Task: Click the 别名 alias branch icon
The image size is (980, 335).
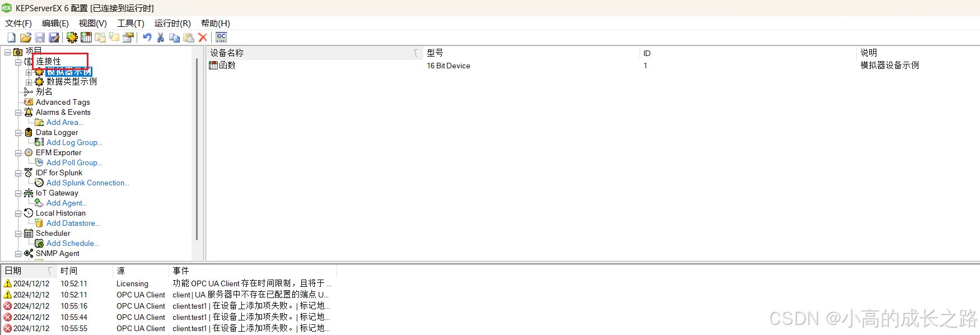Action: click(x=29, y=92)
